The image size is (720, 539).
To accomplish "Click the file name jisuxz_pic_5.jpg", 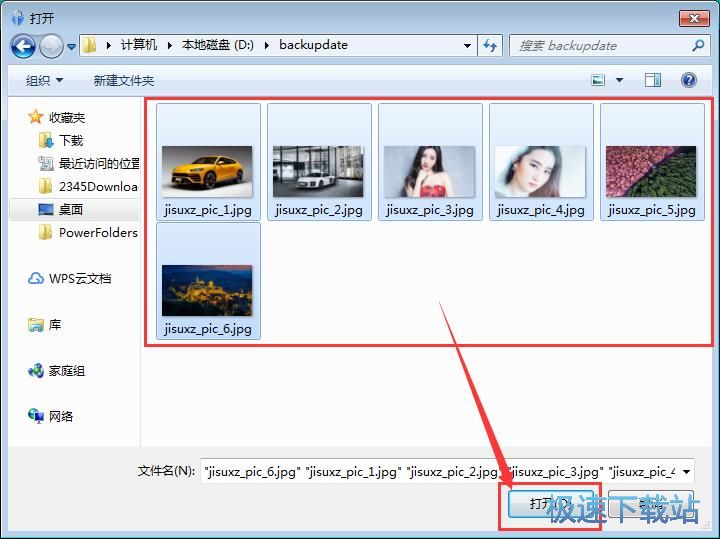I will [x=652, y=210].
